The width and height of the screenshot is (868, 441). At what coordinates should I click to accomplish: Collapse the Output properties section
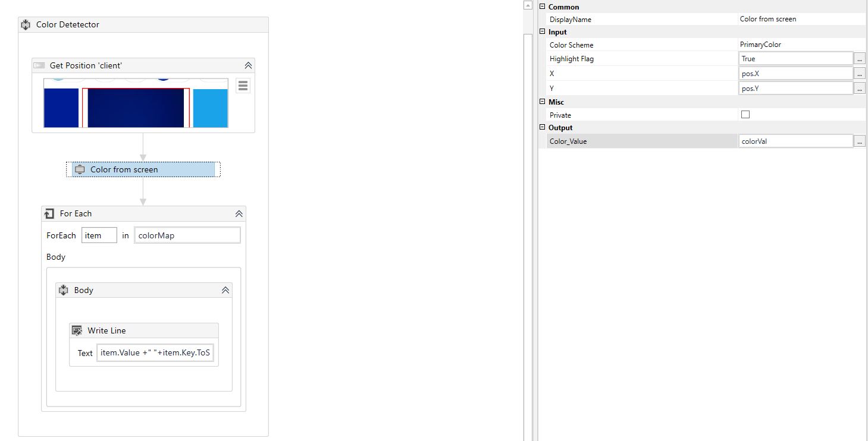(x=542, y=127)
